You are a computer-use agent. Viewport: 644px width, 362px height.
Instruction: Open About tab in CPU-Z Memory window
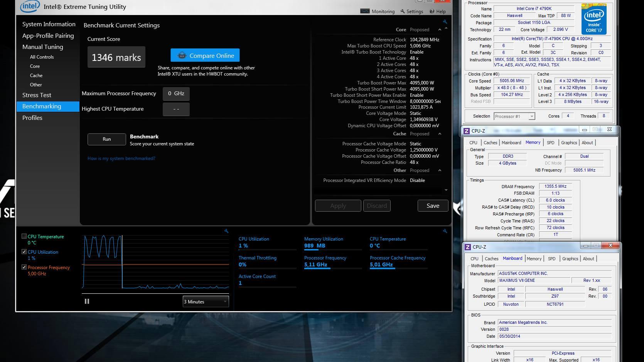(587, 143)
